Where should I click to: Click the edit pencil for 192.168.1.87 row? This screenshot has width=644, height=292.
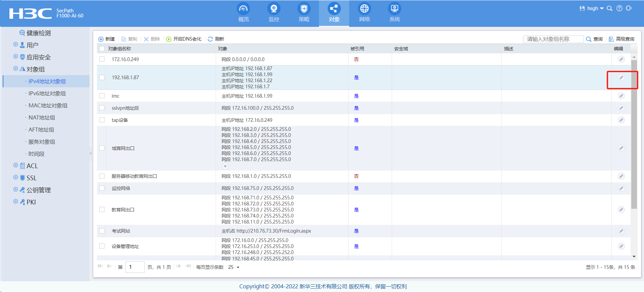click(x=621, y=78)
